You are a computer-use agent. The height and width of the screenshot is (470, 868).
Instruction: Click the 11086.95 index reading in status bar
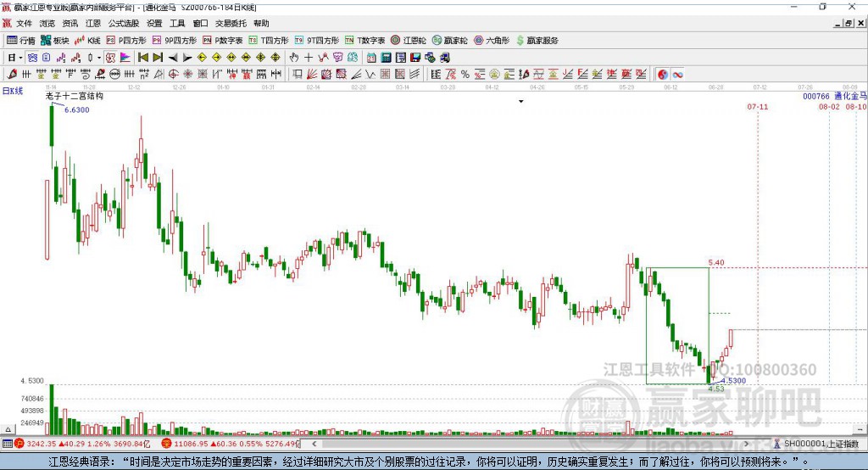(191, 444)
